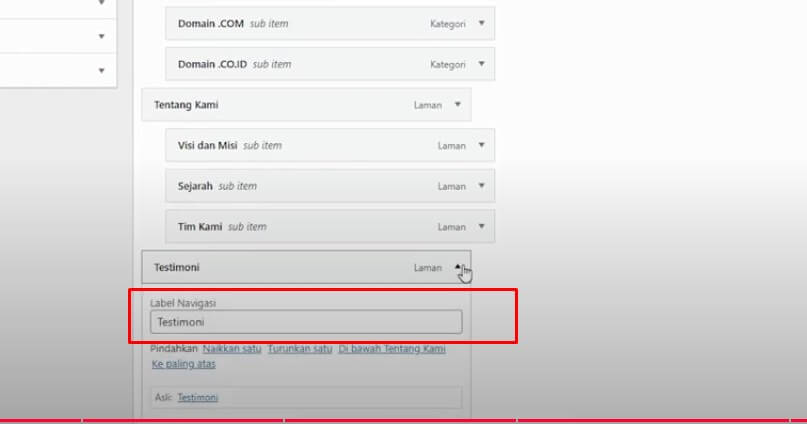Click Laman label on Visi dan Misi row
The width and height of the screenshot is (807, 424).
451,146
